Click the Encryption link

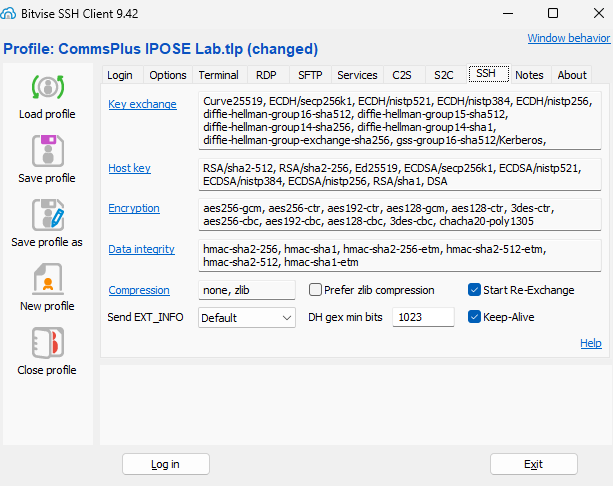pyautogui.click(x=134, y=208)
